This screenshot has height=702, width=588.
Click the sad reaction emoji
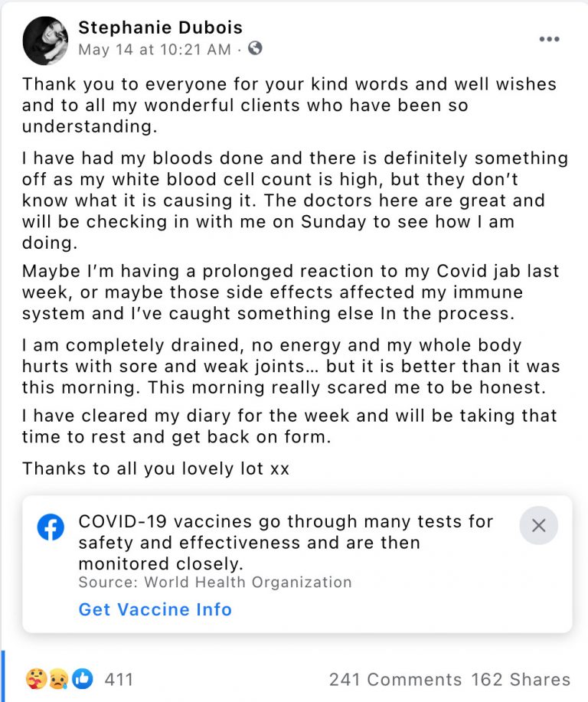click(58, 679)
